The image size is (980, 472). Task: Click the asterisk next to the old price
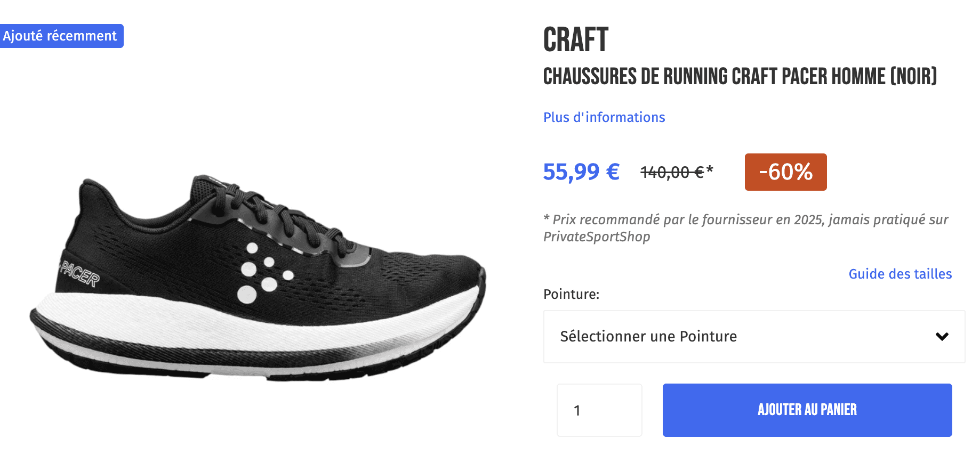coord(710,168)
